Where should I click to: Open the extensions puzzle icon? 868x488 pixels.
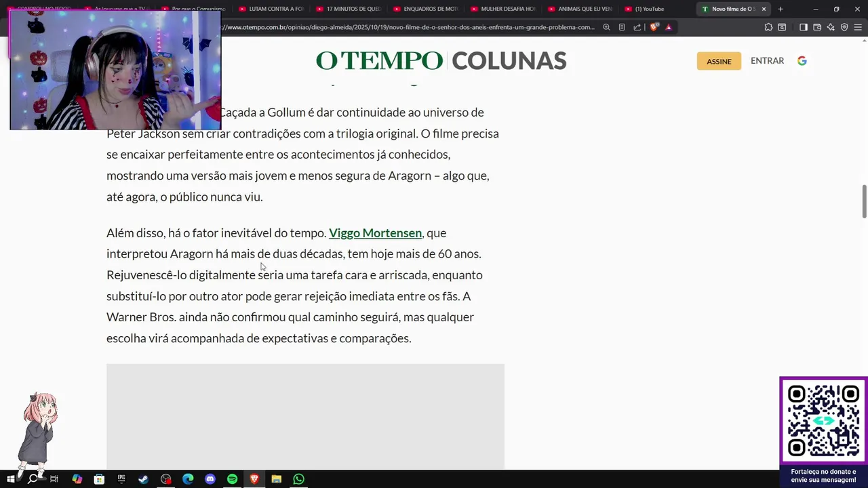(768, 27)
